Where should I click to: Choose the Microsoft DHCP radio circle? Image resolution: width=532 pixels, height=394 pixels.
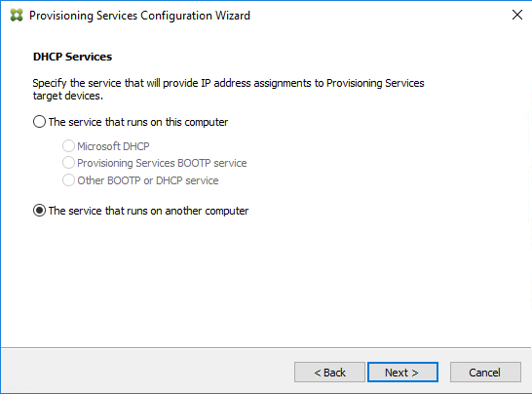(68, 145)
